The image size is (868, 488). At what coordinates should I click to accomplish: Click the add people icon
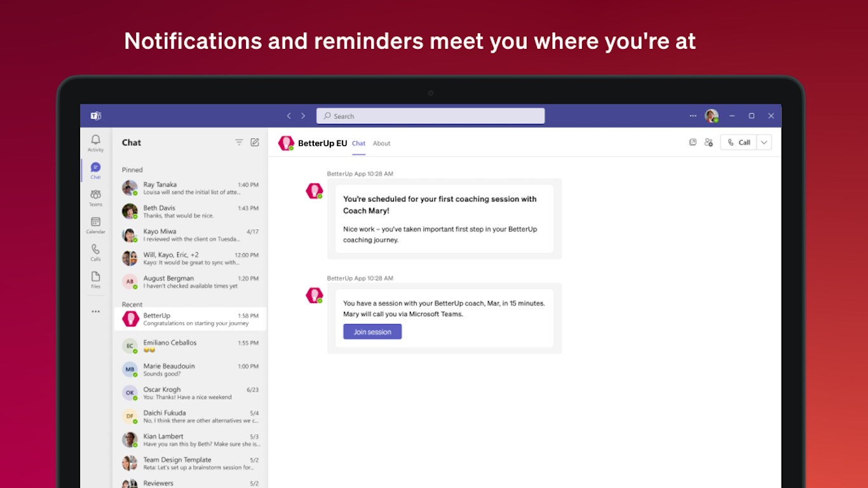(x=709, y=142)
